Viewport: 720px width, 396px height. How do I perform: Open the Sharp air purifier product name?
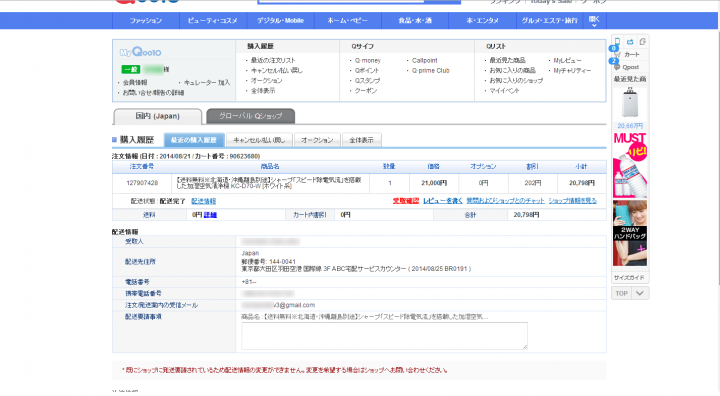pos(269,183)
